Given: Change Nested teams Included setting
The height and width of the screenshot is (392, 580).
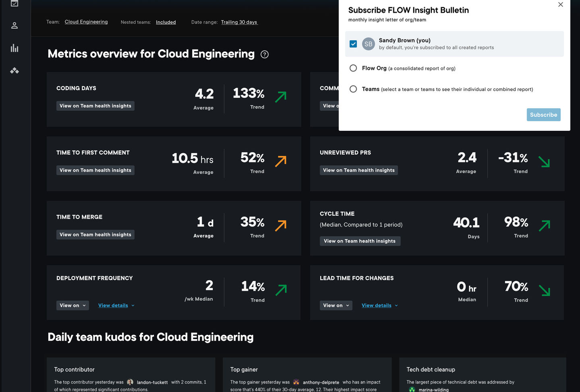Looking at the screenshot, I should [166, 22].
